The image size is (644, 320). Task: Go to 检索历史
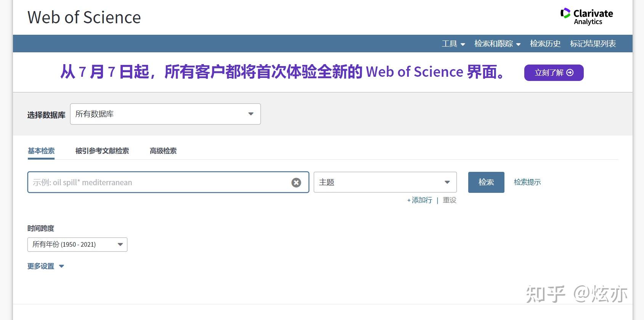[x=545, y=44]
